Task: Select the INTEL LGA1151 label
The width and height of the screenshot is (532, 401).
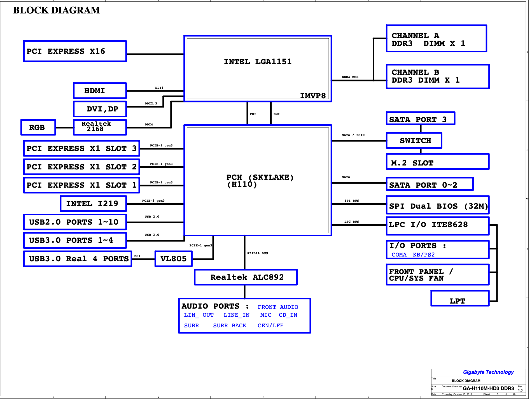Action: pyautogui.click(x=258, y=62)
